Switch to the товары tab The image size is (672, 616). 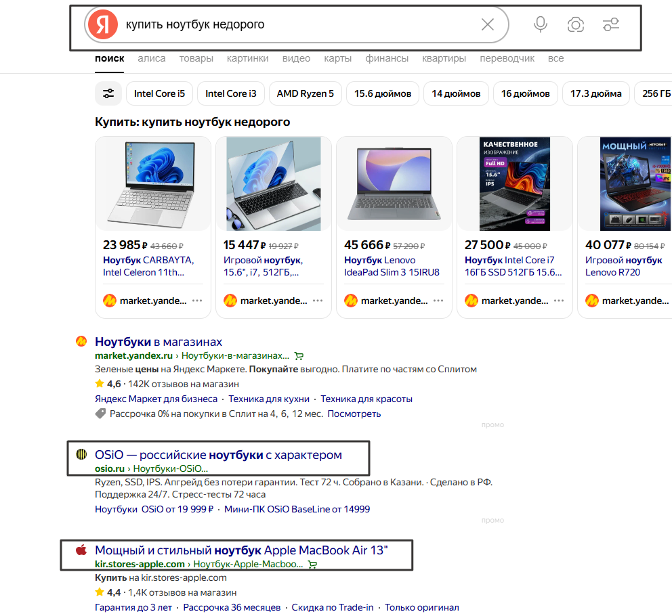point(196,58)
